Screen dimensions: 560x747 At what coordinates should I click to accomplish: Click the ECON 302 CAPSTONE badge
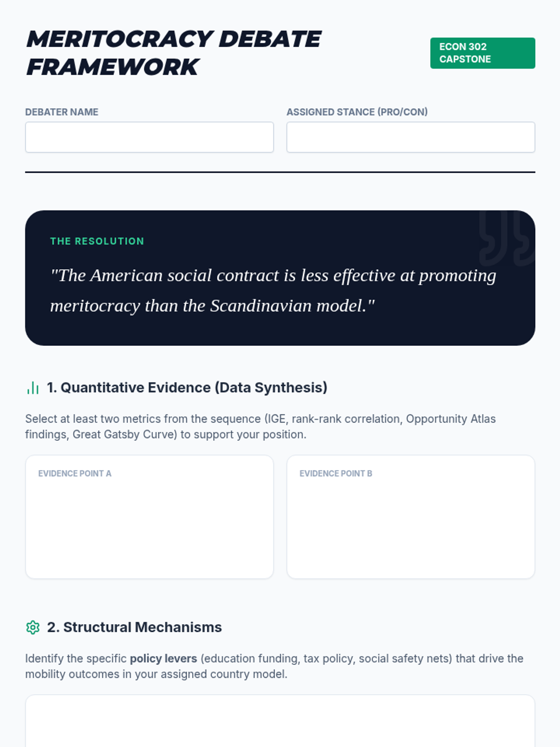(482, 53)
